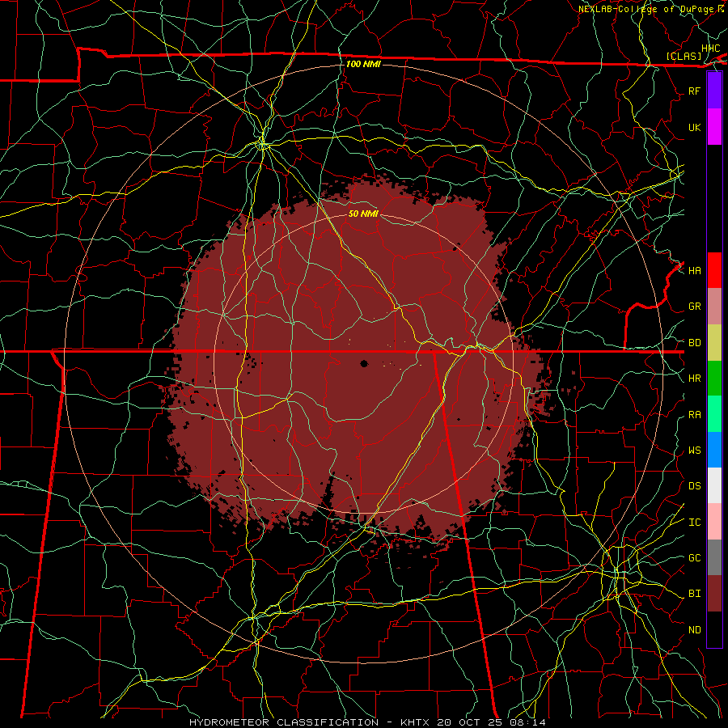Click the UK magenta legend swatch
The width and height of the screenshot is (728, 728).
pos(714,127)
